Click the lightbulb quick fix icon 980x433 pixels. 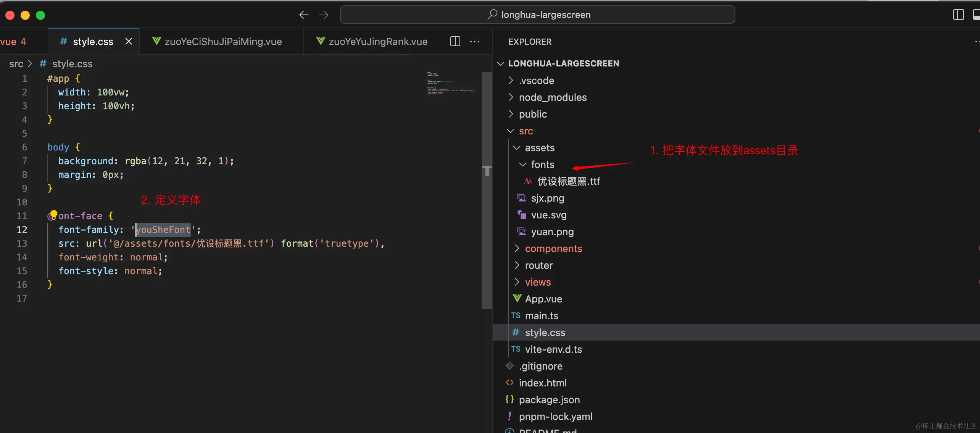click(54, 214)
